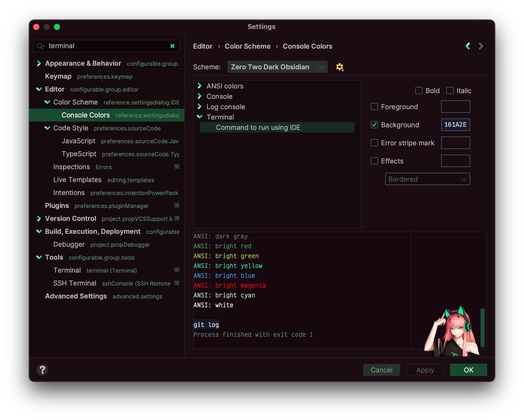Click the help question mark icon

pyautogui.click(x=42, y=370)
